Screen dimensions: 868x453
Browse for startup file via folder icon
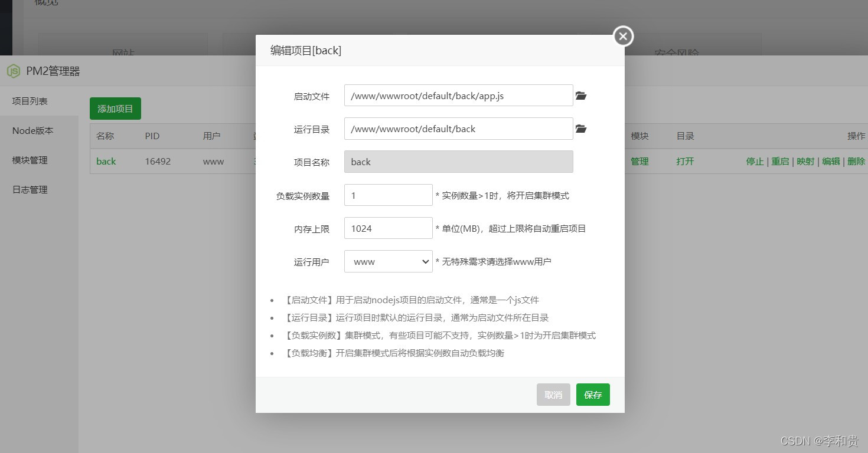click(x=581, y=96)
